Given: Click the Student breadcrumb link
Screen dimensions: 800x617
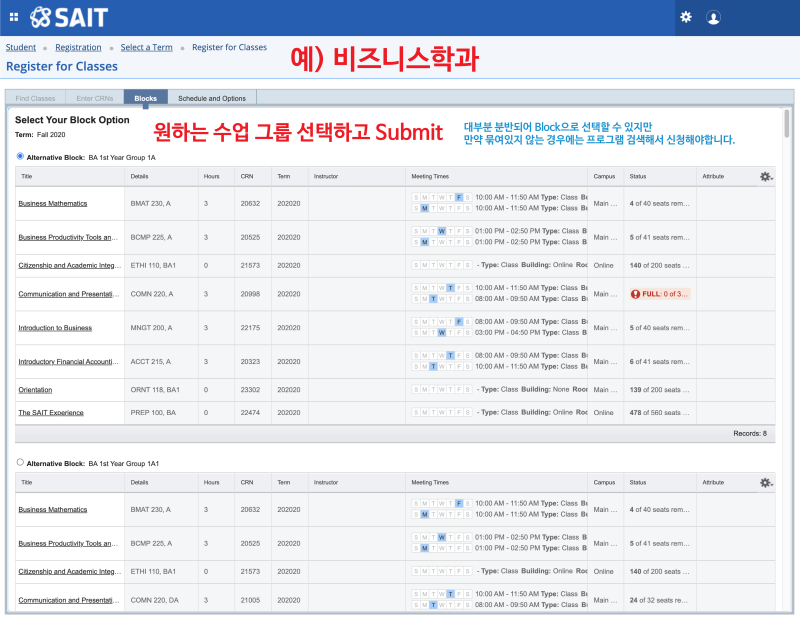Looking at the screenshot, I should (20, 47).
